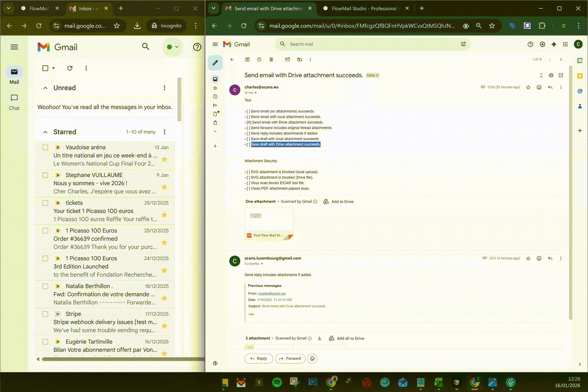
Task: Click Add to Drive for the attachment
Action: 338,202
